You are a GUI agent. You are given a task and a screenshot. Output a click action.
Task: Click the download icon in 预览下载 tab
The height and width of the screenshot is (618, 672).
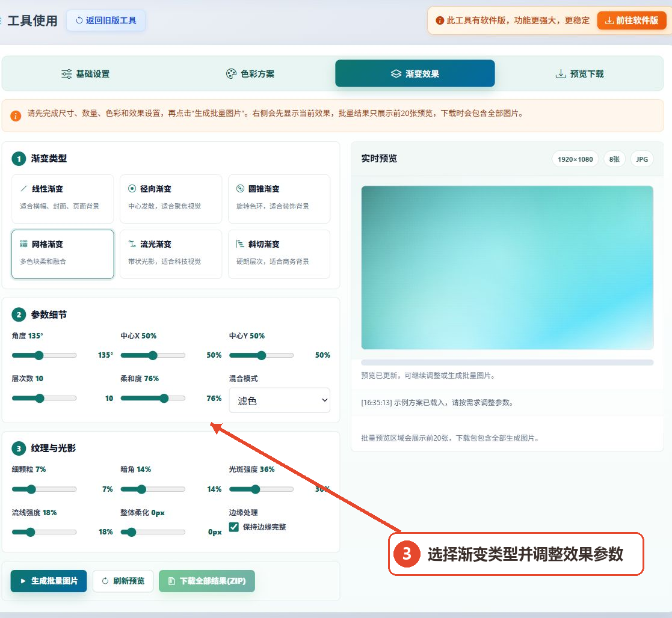coord(560,74)
